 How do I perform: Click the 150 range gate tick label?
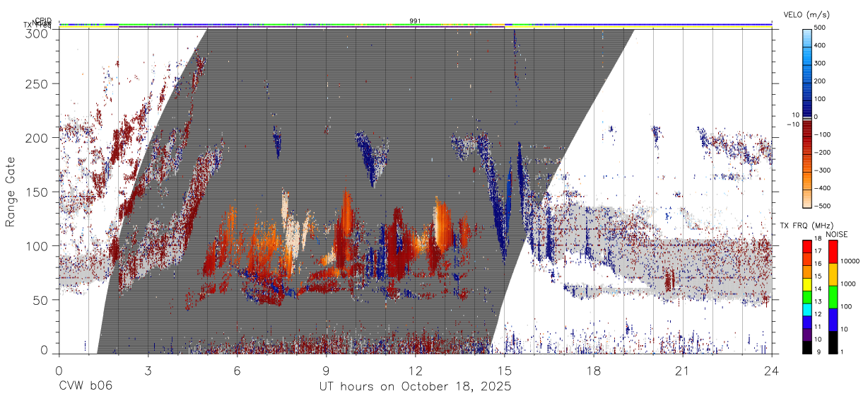(37, 192)
